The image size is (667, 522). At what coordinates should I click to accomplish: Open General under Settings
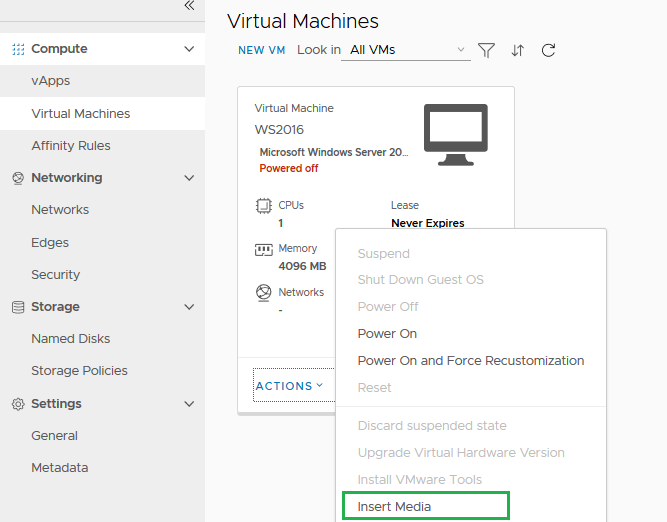pos(54,436)
